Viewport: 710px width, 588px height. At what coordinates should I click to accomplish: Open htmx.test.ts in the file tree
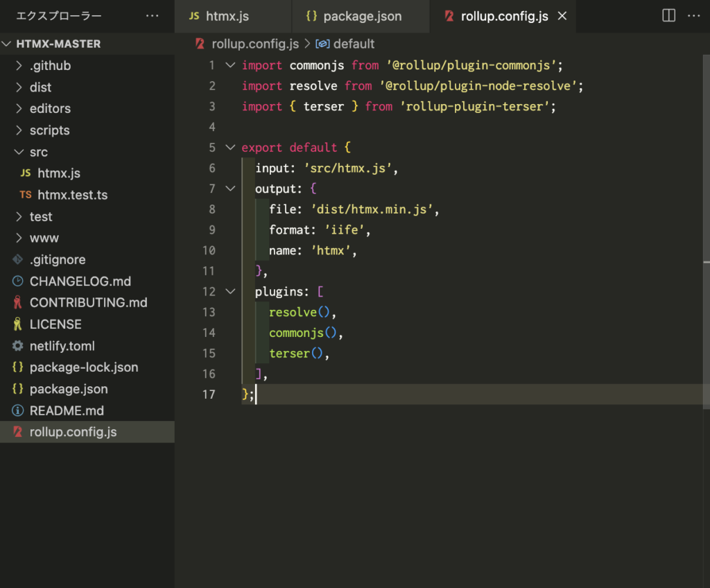pos(72,195)
